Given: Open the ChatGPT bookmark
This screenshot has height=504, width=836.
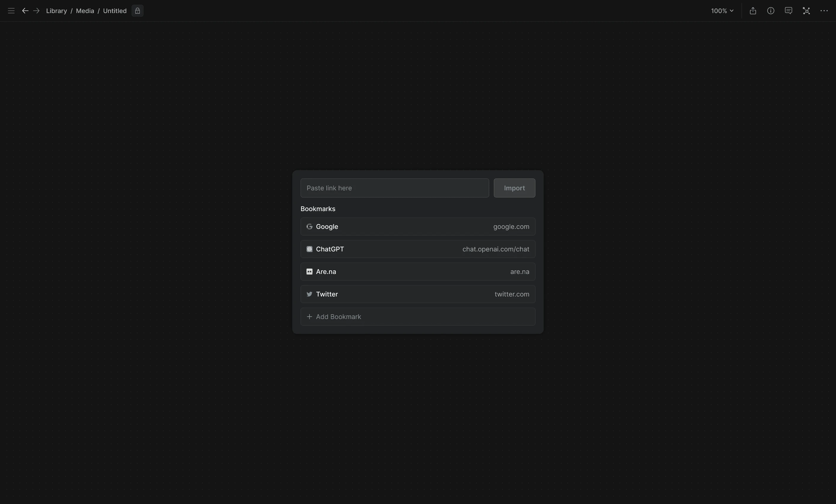Looking at the screenshot, I should click(418, 249).
